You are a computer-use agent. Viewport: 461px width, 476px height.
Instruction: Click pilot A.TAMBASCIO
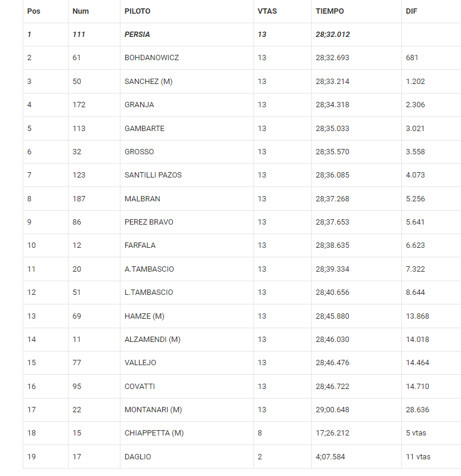pos(149,269)
